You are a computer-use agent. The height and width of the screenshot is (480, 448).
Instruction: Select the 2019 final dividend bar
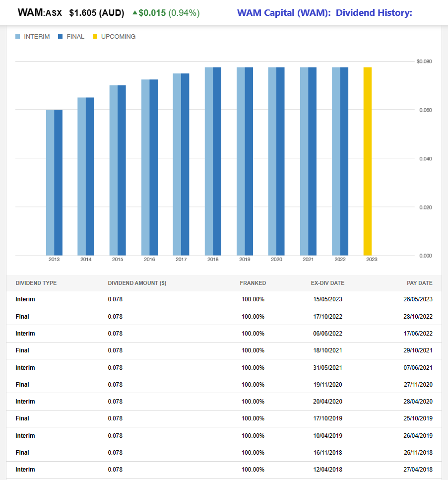[249, 161]
